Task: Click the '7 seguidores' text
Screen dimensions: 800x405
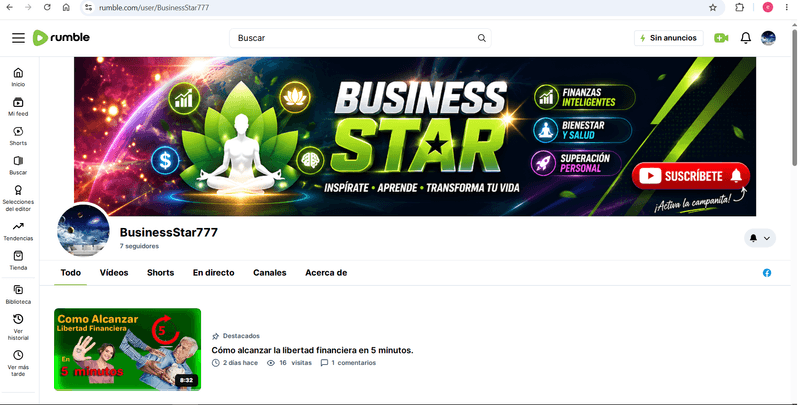Action: coord(139,246)
